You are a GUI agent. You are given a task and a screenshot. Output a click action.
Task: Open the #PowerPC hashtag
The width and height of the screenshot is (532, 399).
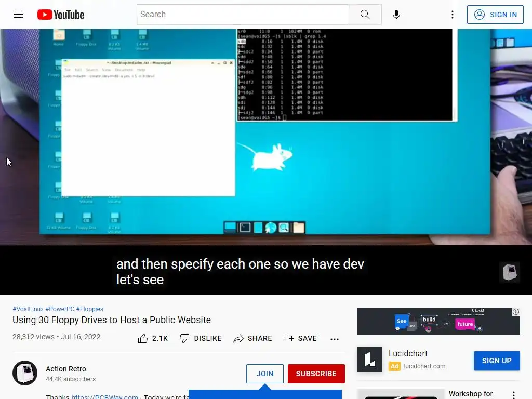(60, 309)
